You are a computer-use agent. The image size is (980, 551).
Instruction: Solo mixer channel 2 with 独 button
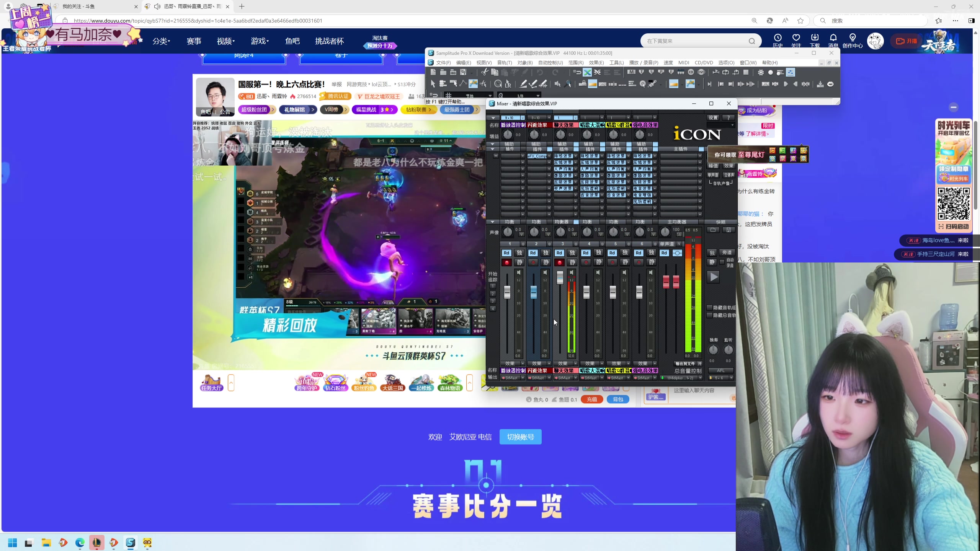[x=546, y=253]
